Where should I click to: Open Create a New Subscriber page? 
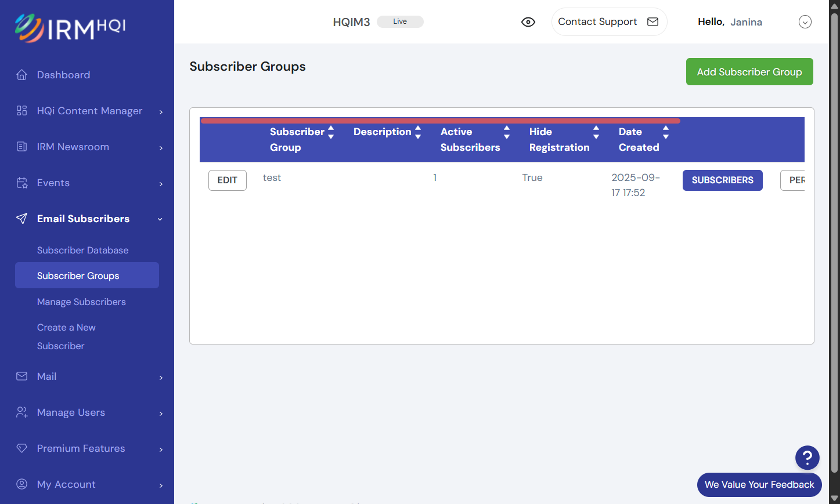66,336
